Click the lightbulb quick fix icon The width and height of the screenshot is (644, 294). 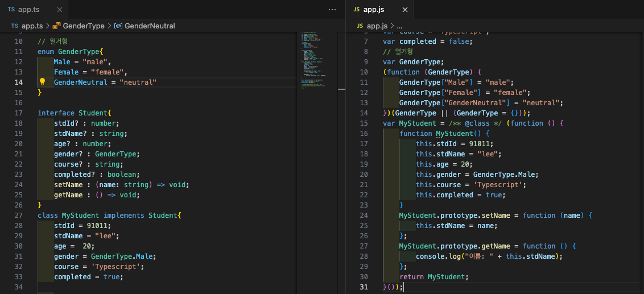point(42,82)
